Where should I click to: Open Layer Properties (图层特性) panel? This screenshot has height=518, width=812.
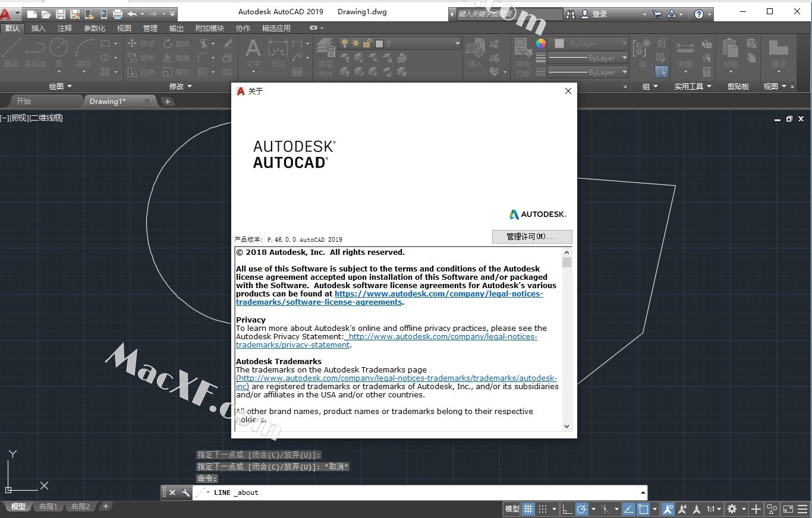(x=326, y=58)
